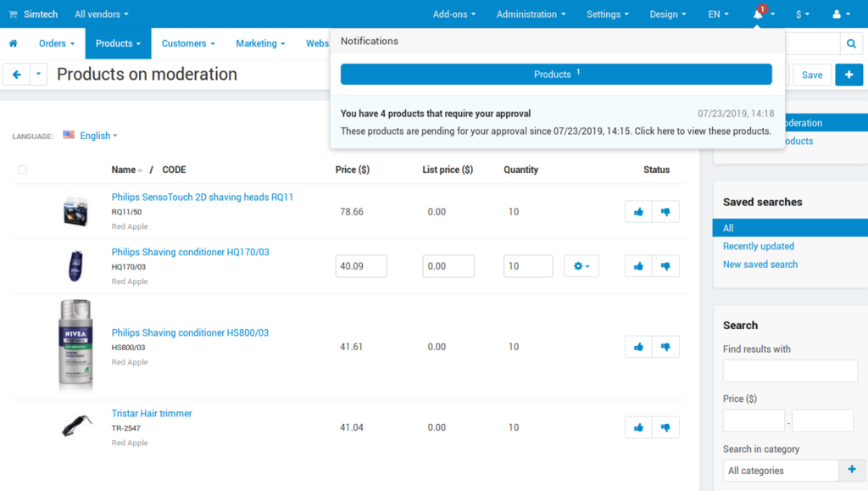
Task: Open gear menu for HQ170/03 row
Action: point(581,266)
